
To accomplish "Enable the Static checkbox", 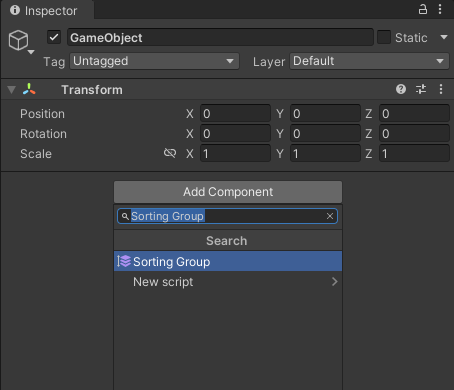I will click(384, 37).
